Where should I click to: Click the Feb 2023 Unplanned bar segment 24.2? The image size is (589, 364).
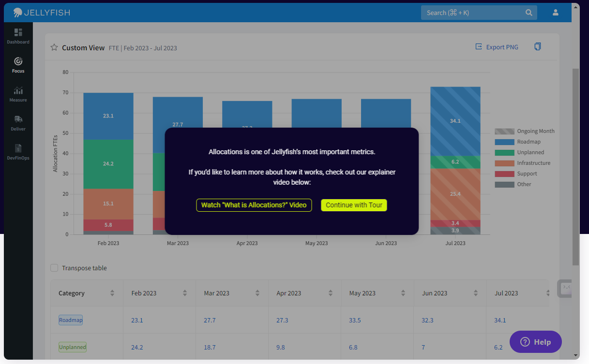pyautogui.click(x=108, y=164)
